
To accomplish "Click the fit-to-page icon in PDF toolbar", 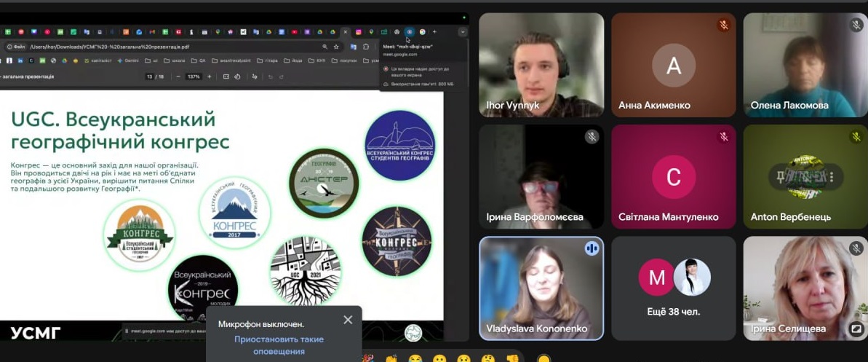I will click(x=226, y=76).
